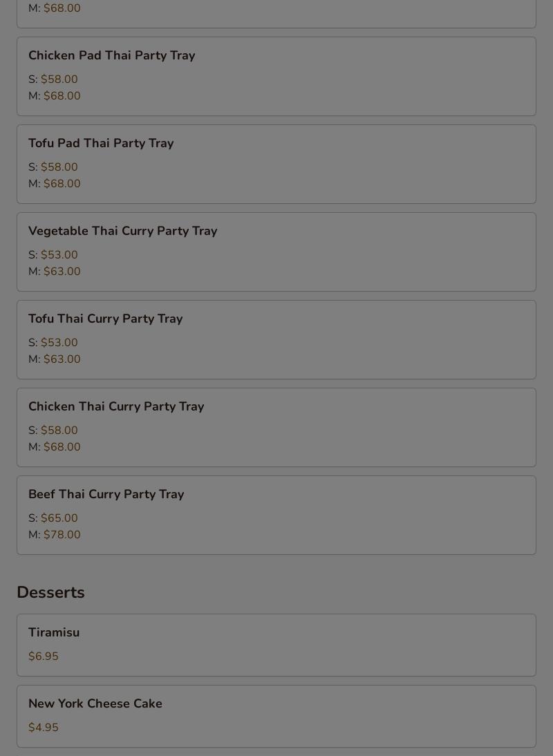Click the Desserts section heading

click(50, 592)
